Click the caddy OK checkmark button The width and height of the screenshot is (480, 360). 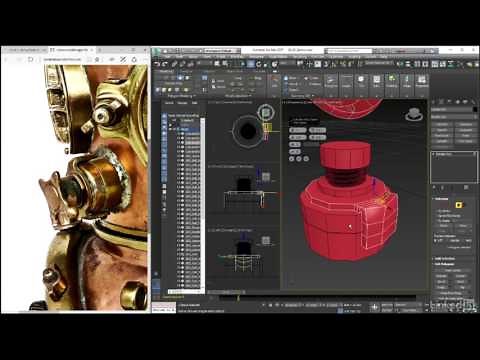click(x=292, y=159)
